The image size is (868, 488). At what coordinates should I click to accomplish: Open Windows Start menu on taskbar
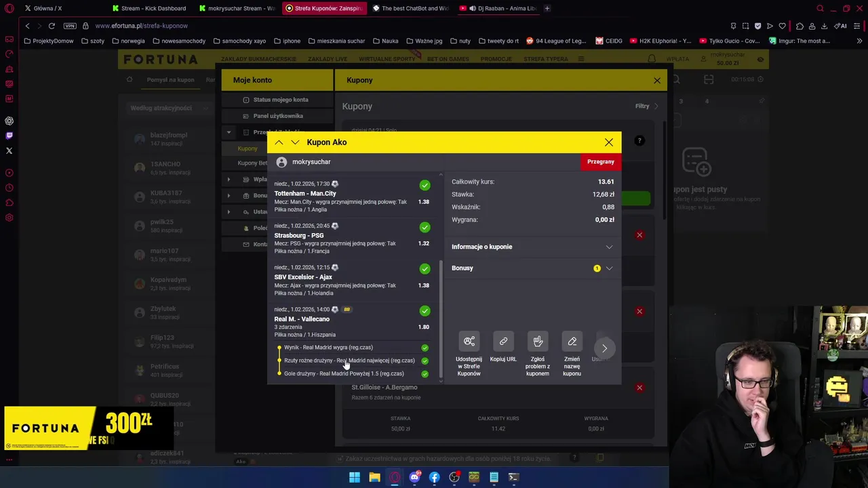click(x=355, y=477)
